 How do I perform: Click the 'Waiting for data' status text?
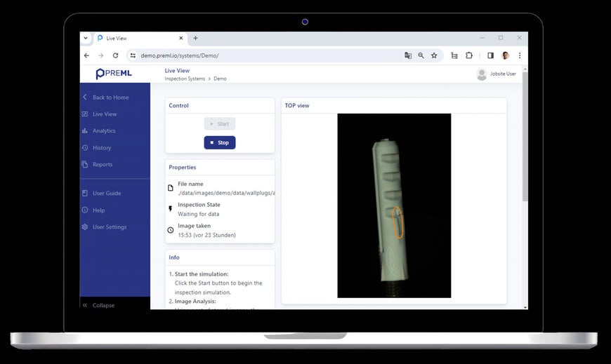(198, 214)
